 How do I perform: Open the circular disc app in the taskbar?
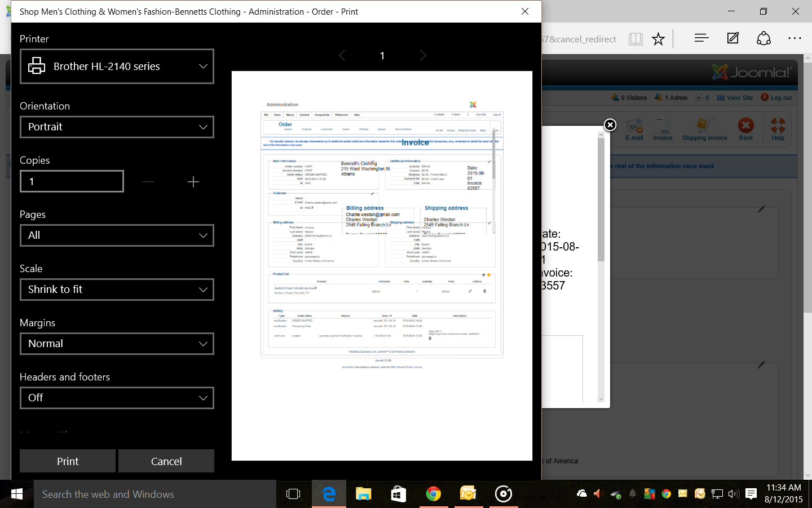pyautogui.click(x=503, y=494)
